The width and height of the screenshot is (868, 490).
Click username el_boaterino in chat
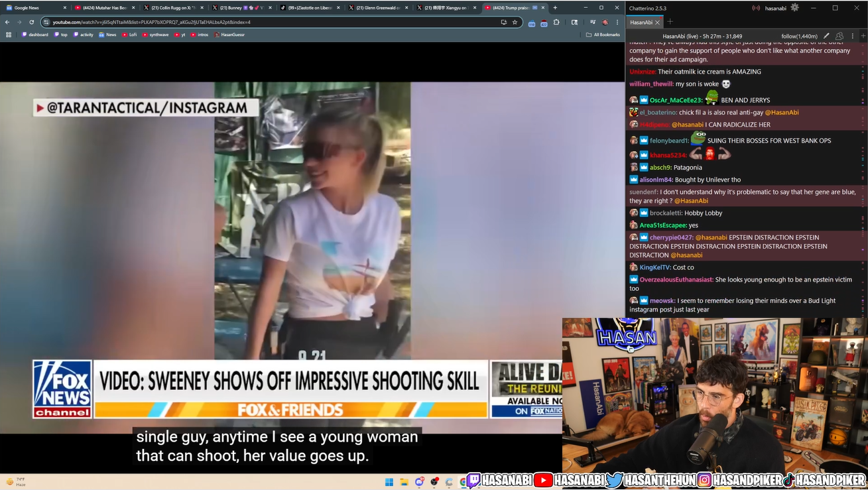click(x=658, y=113)
